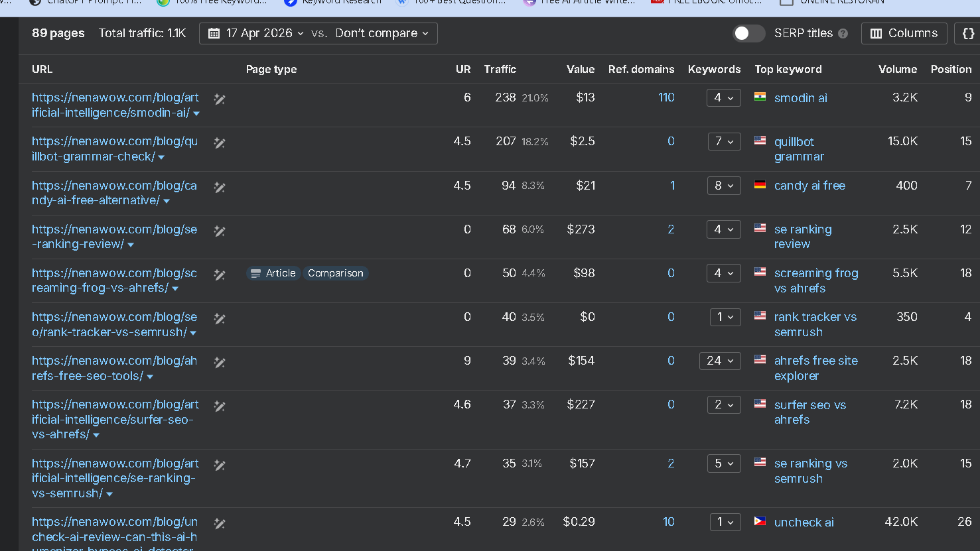Viewport: 980px width, 551px height.
Task: Open the screaming-frog-vs-ahrefs URL link
Action: tap(114, 280)
